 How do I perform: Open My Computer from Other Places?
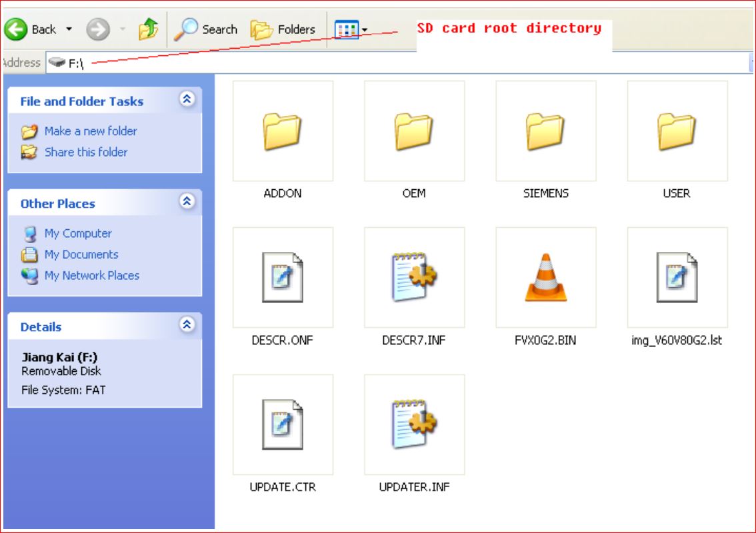click(x=77, y=233)
